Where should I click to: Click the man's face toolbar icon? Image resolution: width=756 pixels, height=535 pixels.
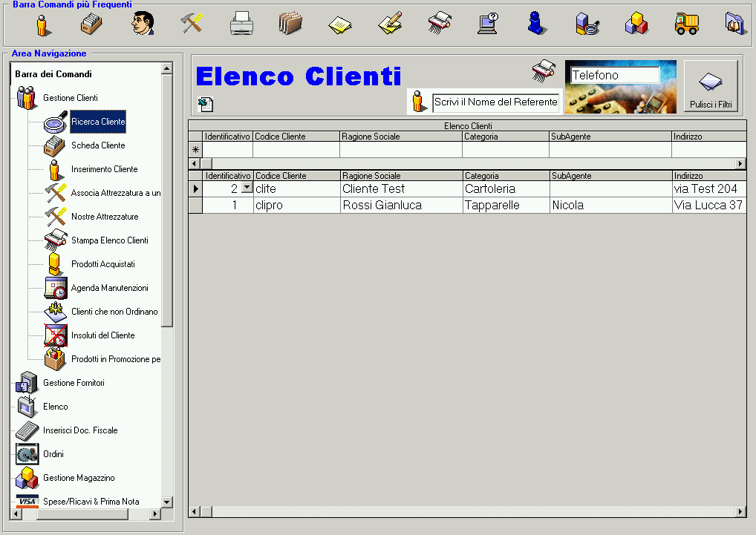pyautogui.click(x=143, y=23)
